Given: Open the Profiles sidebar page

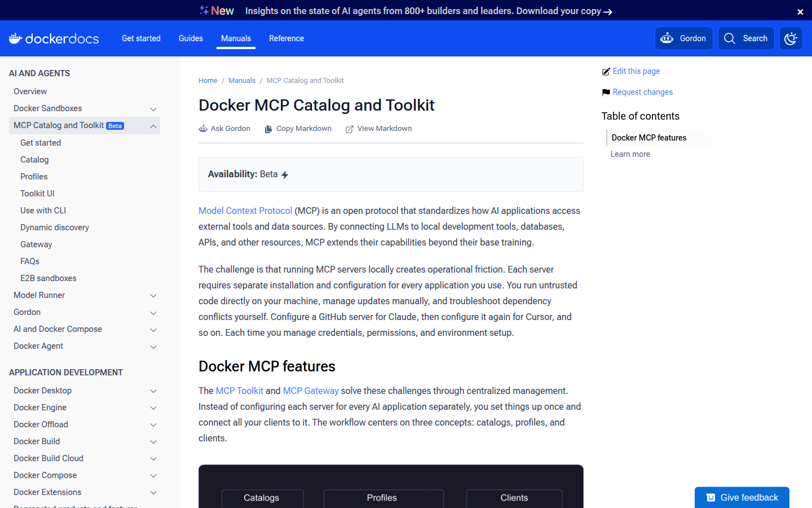Looking at the screenshot, I should [x=34, y=177].
